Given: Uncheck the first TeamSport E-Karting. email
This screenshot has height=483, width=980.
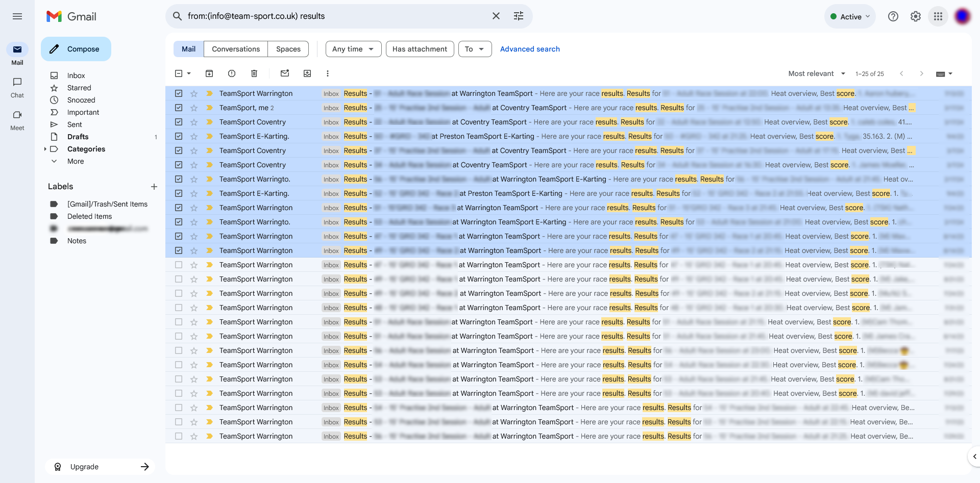Looking at the screenshot, I should point(179,136).
